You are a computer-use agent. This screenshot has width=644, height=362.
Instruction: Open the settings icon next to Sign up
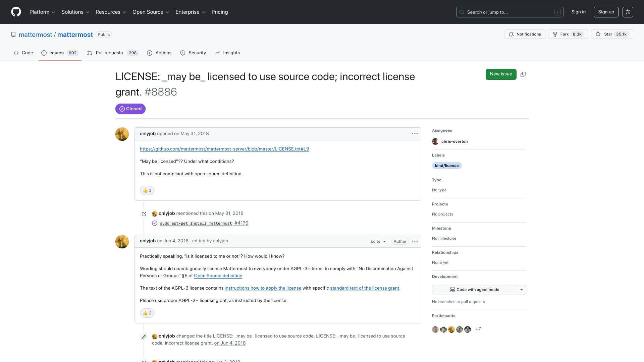(x=628, y=12)
